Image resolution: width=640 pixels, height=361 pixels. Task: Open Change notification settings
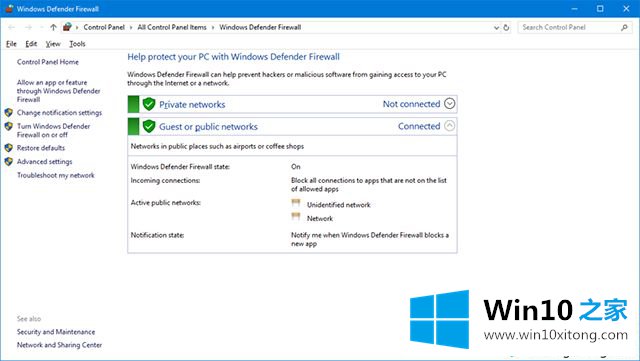pos(59,113)
